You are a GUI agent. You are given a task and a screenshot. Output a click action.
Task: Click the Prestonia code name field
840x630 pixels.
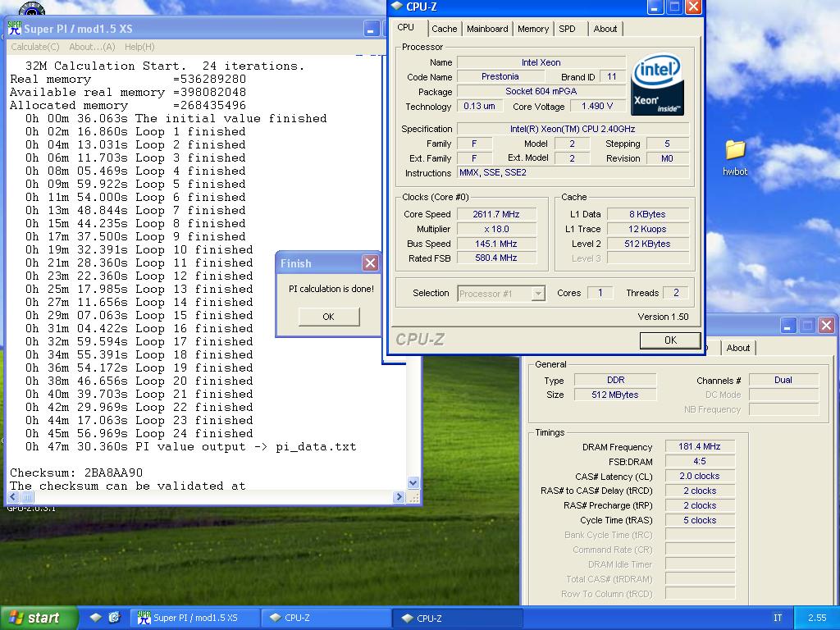500,76
